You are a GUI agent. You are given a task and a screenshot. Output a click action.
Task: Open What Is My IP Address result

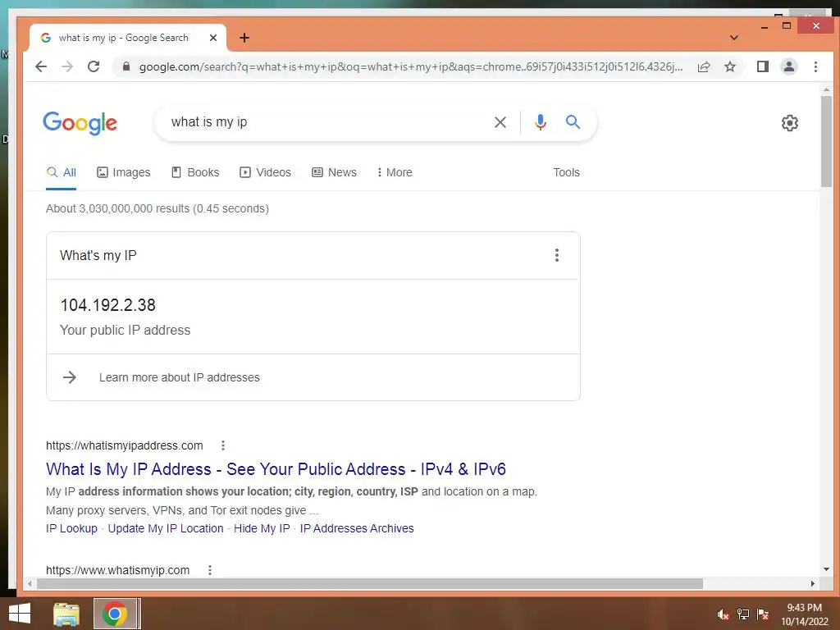276,468
